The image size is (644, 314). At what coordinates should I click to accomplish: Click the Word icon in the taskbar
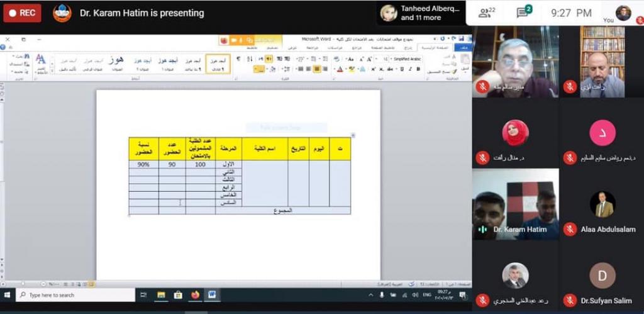point(212,294)
